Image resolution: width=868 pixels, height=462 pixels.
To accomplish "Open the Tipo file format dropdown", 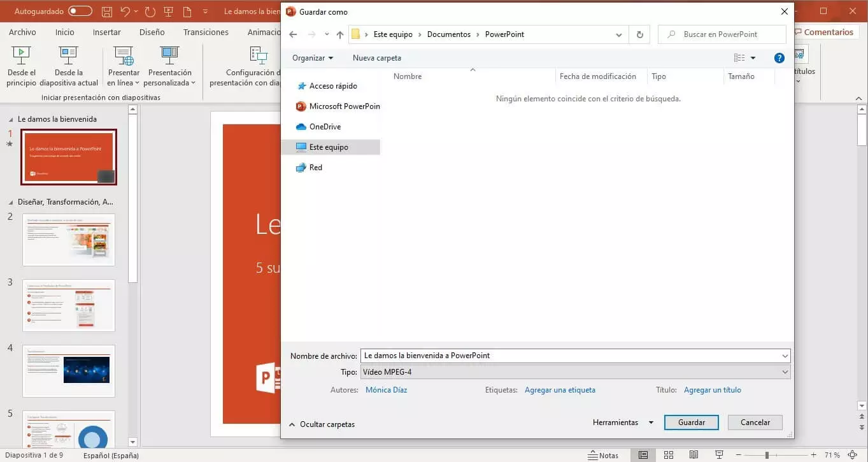I will click(575, 372).
